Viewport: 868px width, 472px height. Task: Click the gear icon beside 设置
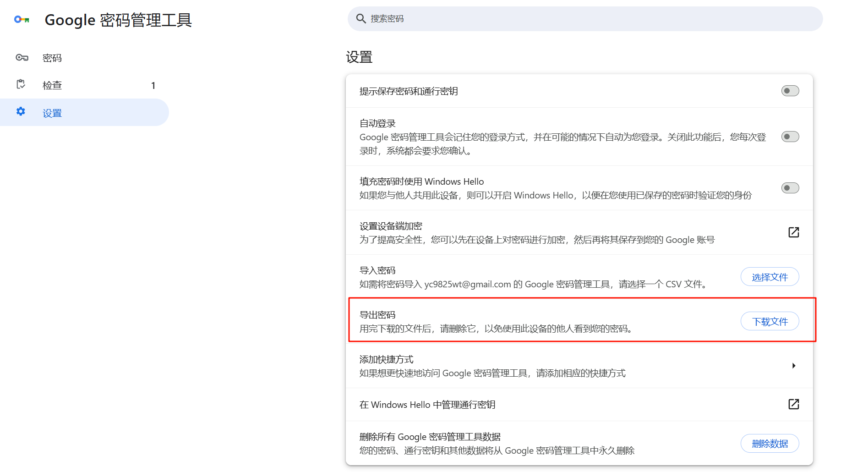(21, 112)
